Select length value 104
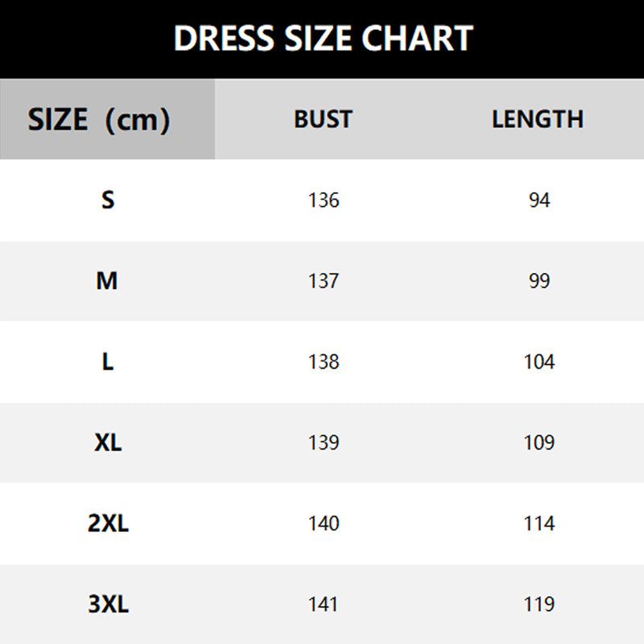Screen dimensions: 644x644 (x=539, y=362)
